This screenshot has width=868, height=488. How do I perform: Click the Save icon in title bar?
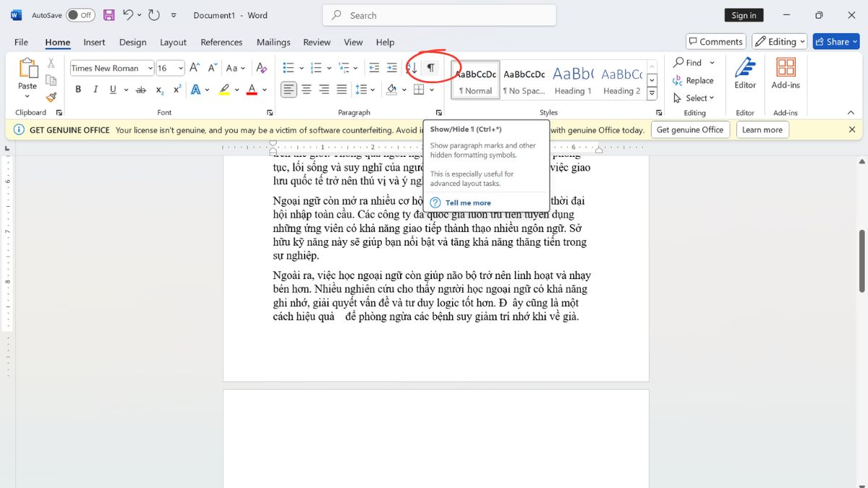pos(109,14)
